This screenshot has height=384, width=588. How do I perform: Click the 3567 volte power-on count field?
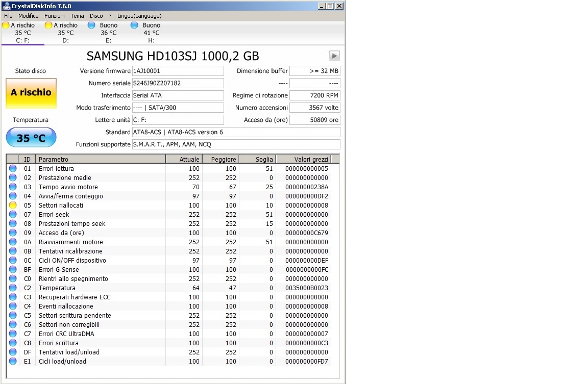point(315,108)
